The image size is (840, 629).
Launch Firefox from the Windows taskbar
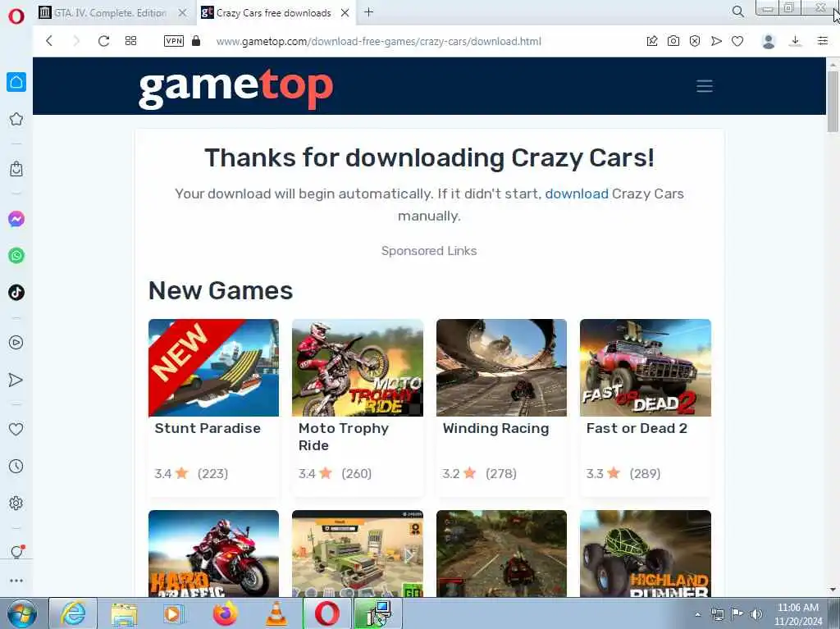point(225,613)
